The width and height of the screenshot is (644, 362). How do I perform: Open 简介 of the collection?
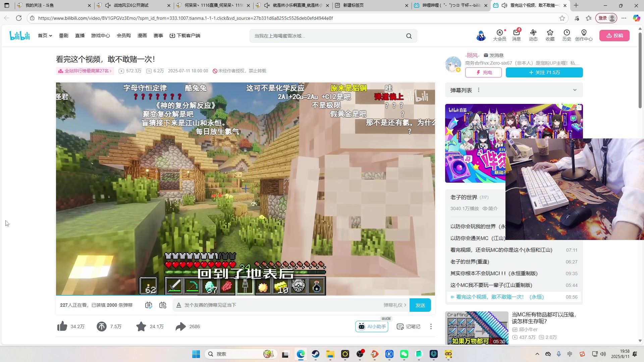click(x=490, y=208)
